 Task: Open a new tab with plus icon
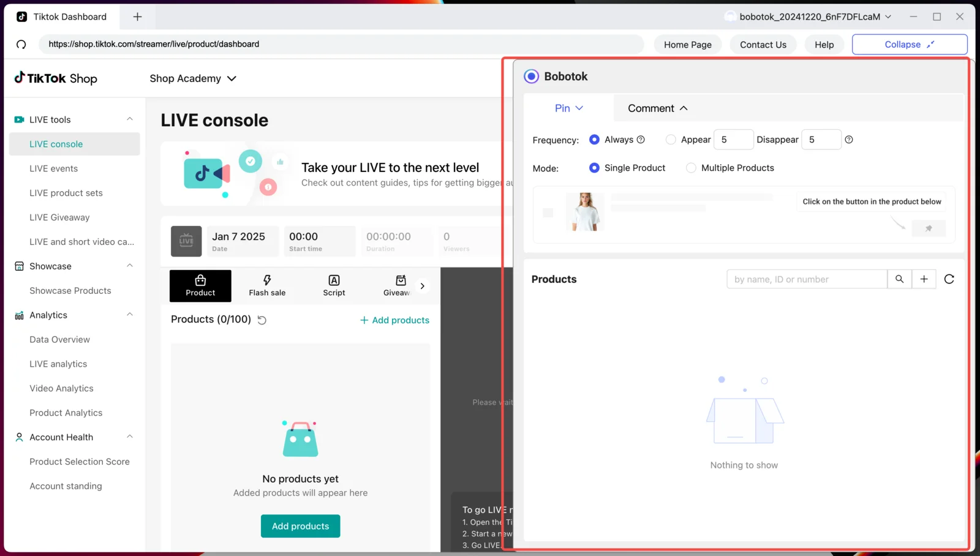137,17
